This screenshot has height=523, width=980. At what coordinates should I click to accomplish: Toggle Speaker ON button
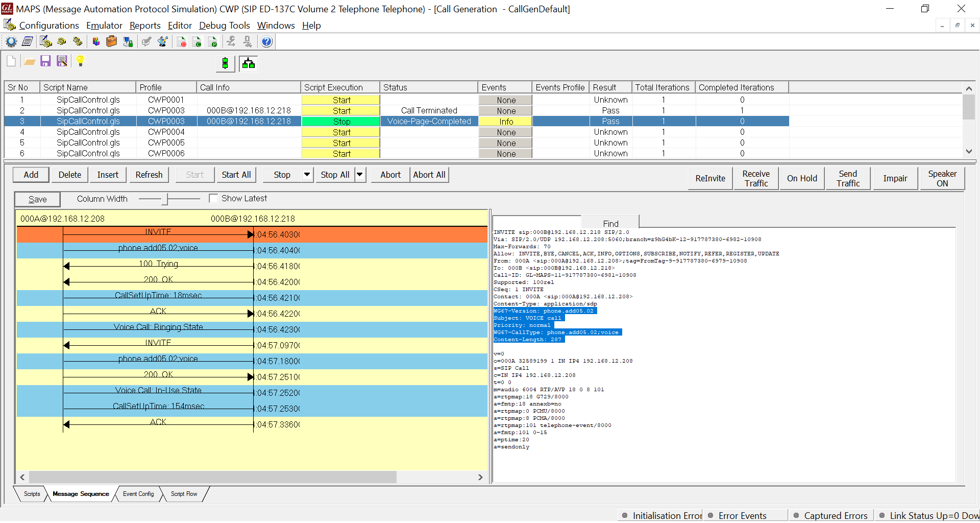tap(942, 178)
